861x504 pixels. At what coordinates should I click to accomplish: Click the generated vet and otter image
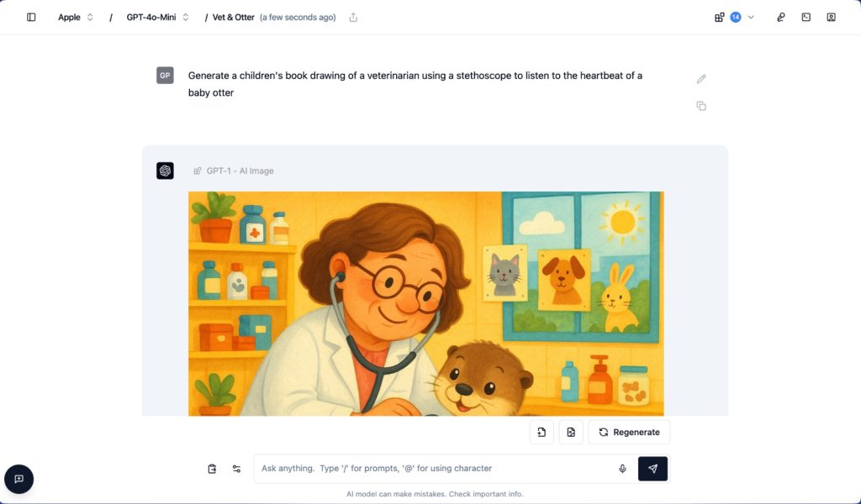[426, 303]
